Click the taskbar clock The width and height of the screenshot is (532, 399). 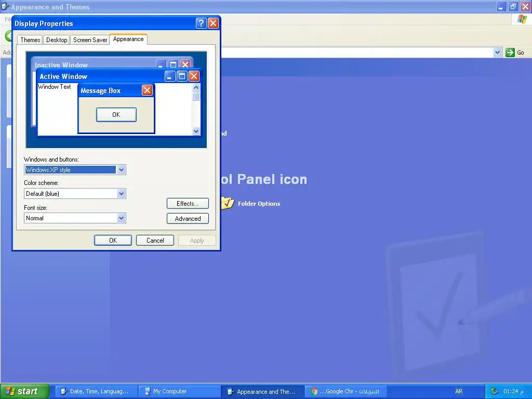tap(513, 391)
